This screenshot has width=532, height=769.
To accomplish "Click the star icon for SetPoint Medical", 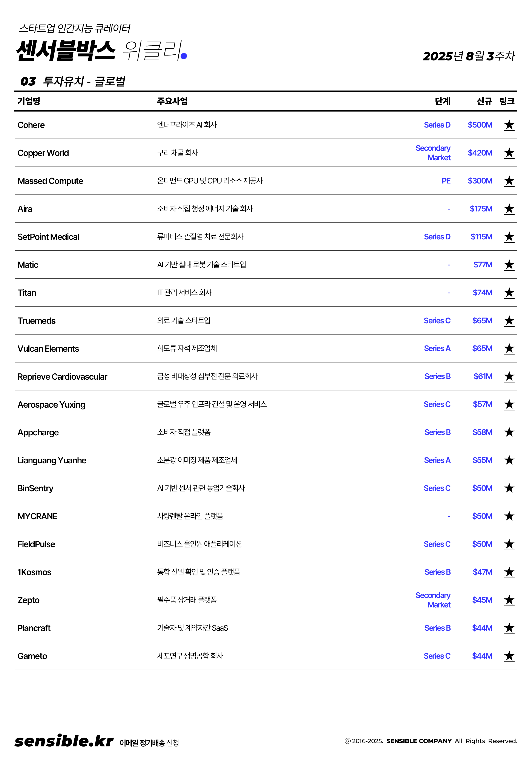I will tap(509, 237).
